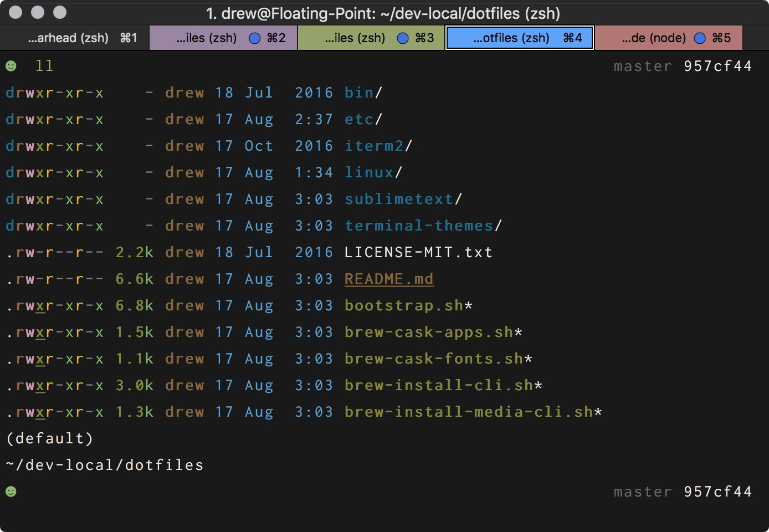Click the top-right 957cf44 commit hash
The height and width of the screenshot is (532, 769).
click(x=717, y=66)
